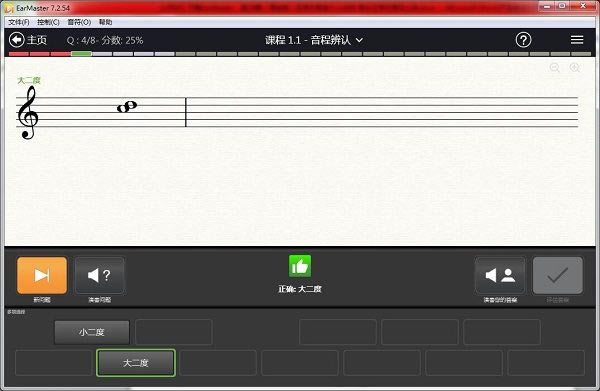Viewport: 600px width, 391px height.
Task: Click the green thumbs-up feedback icon
Action: tap(300, 266)
